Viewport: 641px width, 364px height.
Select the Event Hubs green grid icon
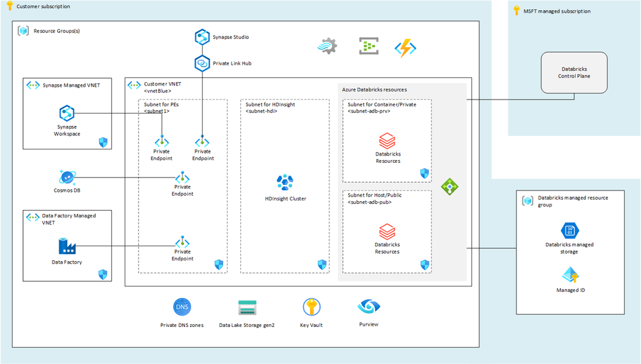tap(369, 46)
